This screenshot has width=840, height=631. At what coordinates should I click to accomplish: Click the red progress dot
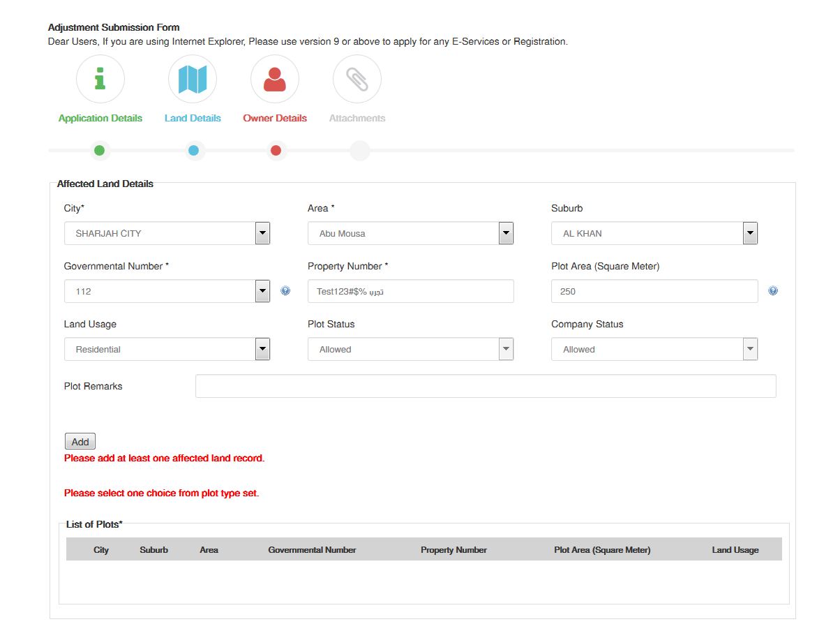point(276,150)
